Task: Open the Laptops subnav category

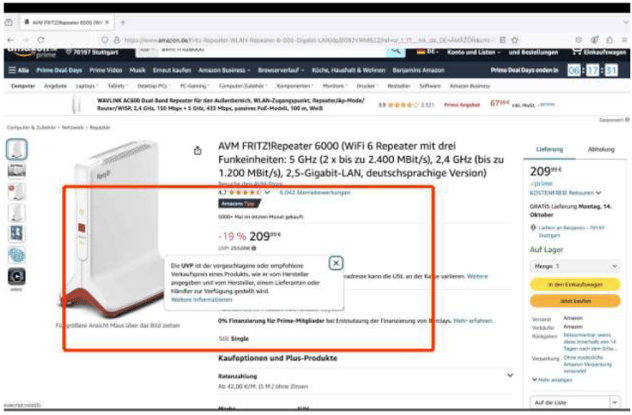Action: click(x=86, y=86)
